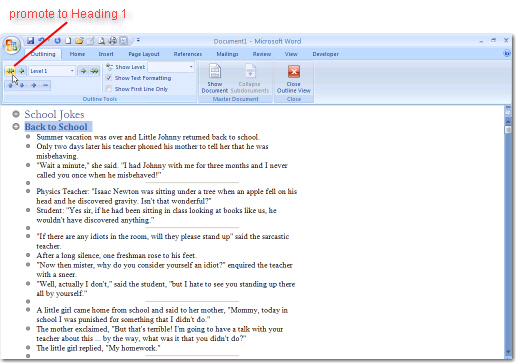
Task: Open the Page Layout tab
Action: 144,54
